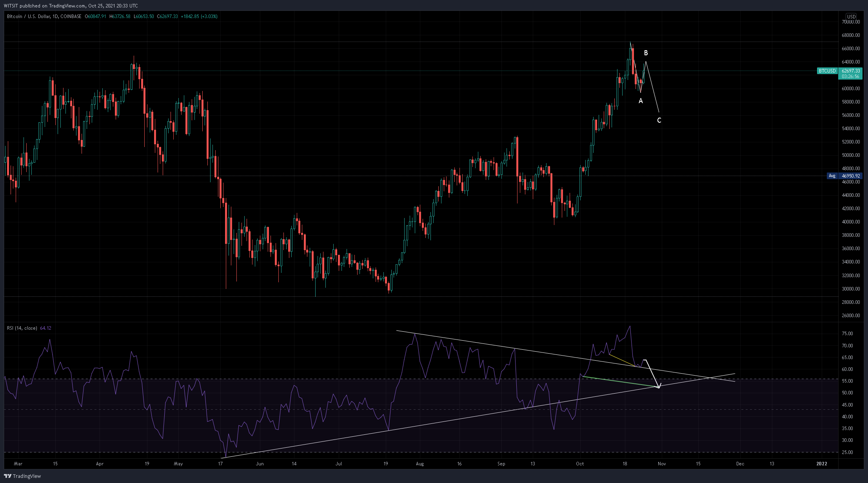The height and width of the screenshot is (483, 868).
Task: Click the 30000.00 price axis label
Action: coord(851,289)
